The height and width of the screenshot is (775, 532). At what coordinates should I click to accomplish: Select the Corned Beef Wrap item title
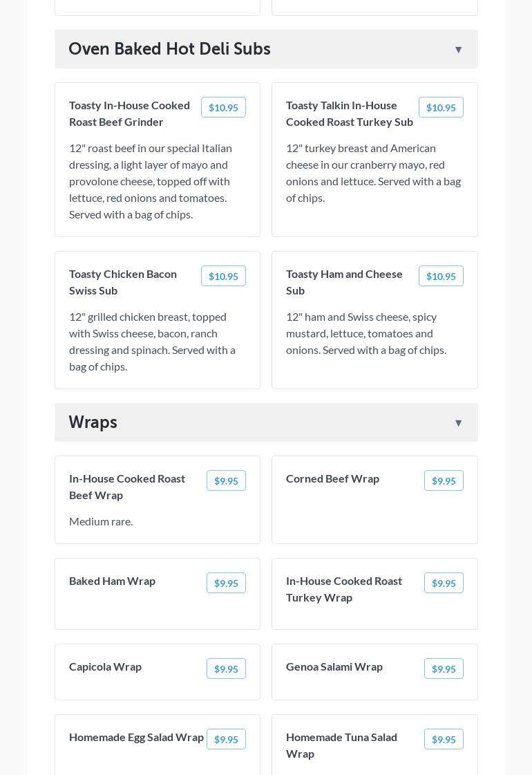point(332,478)
